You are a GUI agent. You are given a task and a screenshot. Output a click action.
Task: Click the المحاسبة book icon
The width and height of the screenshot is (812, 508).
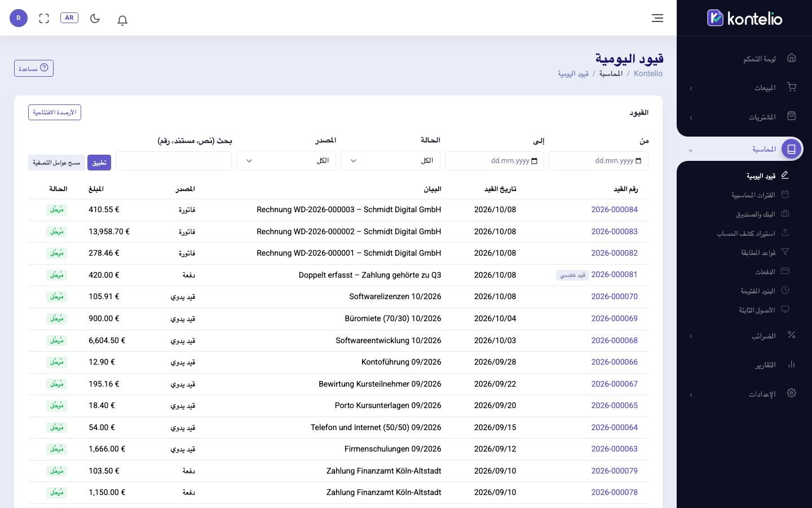click(x=791, y=149)
